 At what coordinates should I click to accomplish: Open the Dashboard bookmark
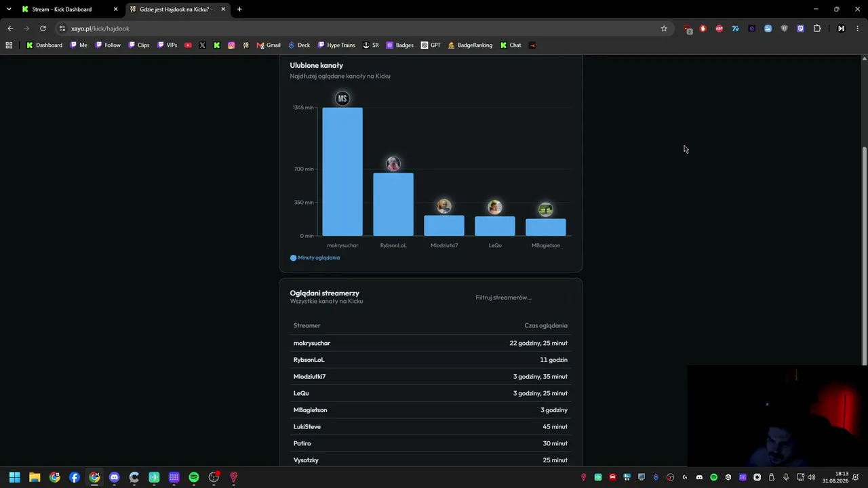44,45
